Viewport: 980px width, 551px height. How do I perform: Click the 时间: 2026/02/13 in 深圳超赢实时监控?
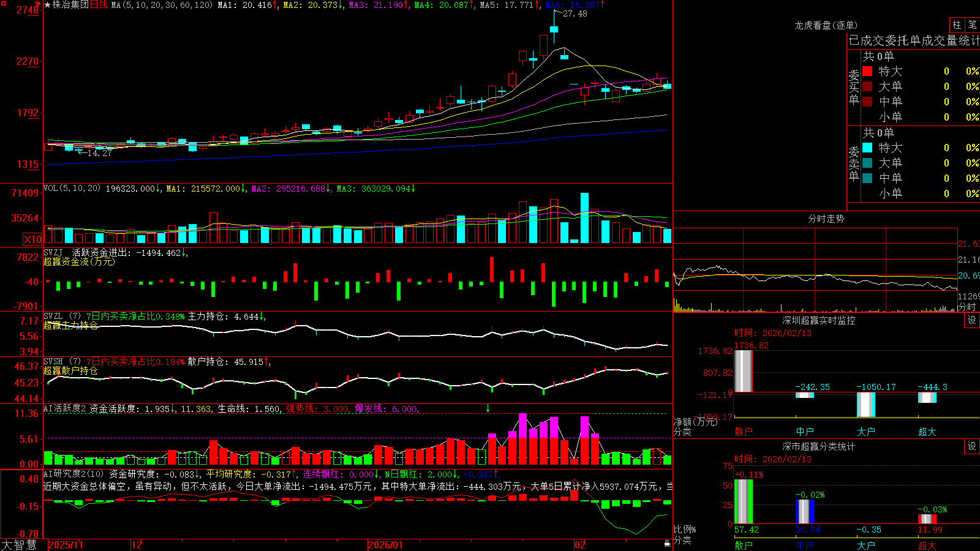(773, 333)
